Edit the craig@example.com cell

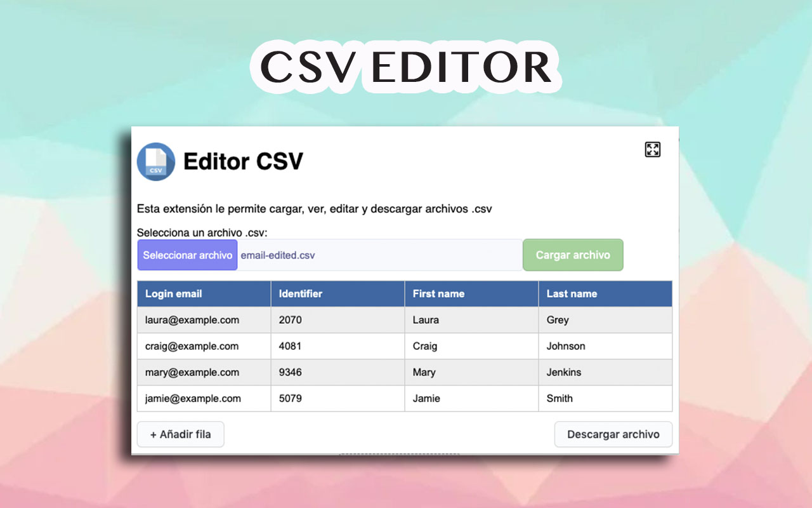pos(204,346)
